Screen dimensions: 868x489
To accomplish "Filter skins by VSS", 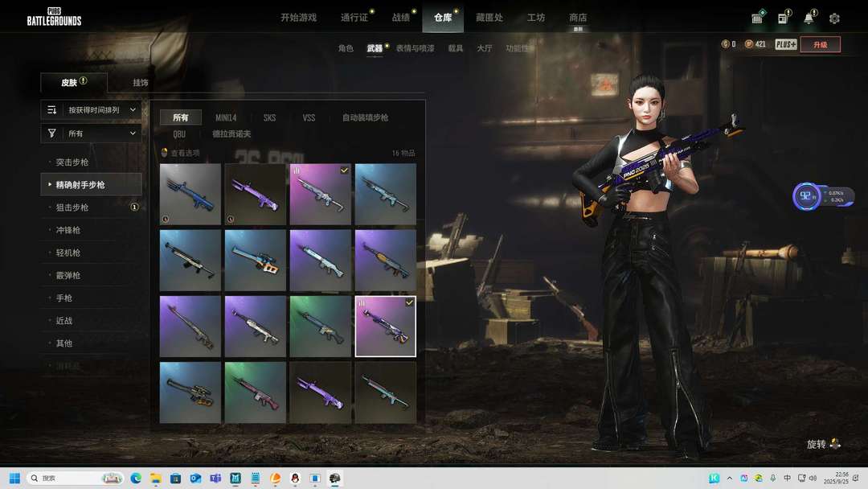I will point(309,117).
